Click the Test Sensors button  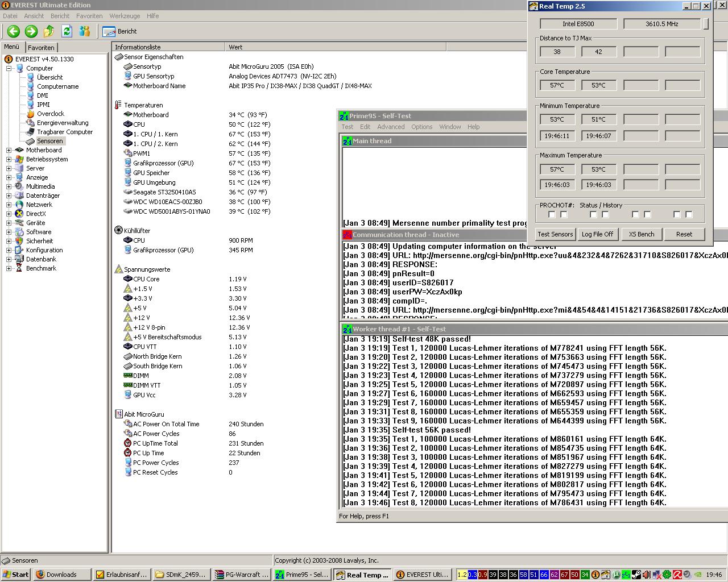[555, 234]
